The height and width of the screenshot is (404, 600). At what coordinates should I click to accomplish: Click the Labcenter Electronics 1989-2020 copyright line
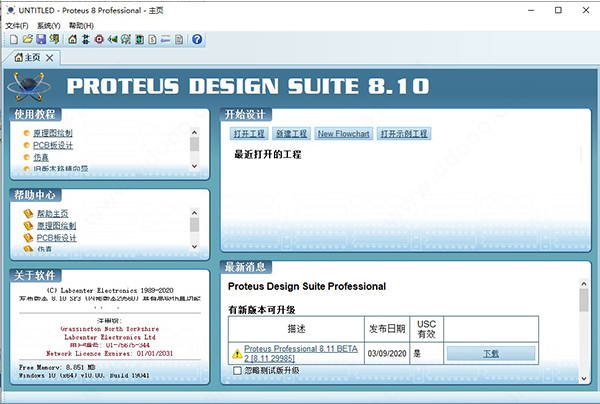110,290
